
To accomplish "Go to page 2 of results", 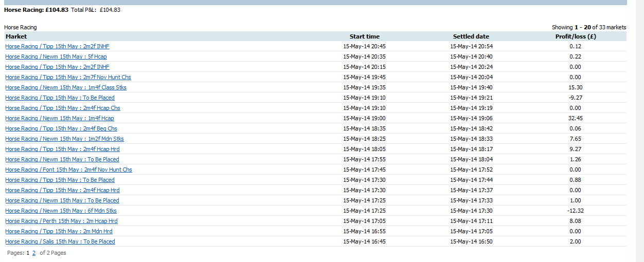I will pyautogui.click(x=34, y=253).
